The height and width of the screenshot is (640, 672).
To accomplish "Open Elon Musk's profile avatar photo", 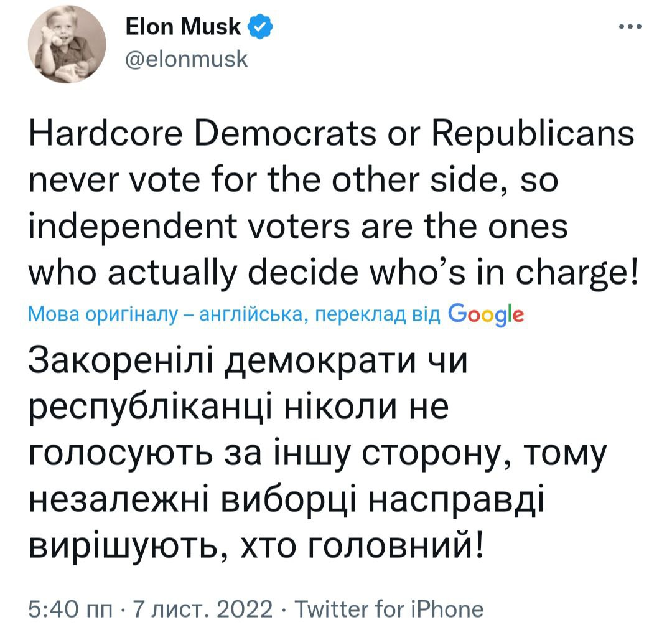I will click(67, 45).
